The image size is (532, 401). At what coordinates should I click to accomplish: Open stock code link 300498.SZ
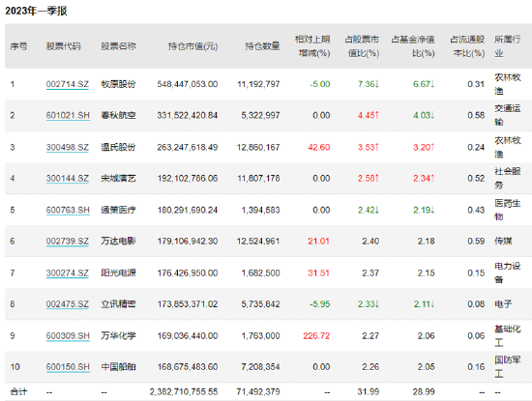pos(68,148)
